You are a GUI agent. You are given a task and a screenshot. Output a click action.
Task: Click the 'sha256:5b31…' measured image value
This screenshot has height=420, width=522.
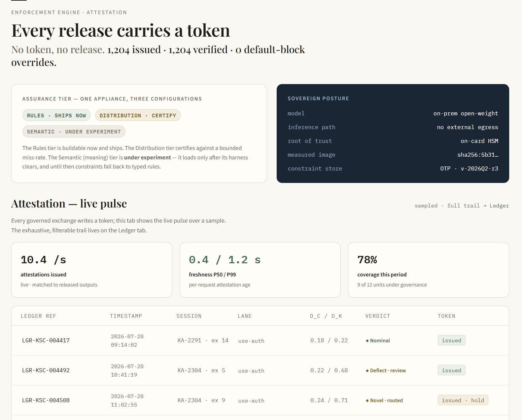pyautogui.click(x=478, y=155)
